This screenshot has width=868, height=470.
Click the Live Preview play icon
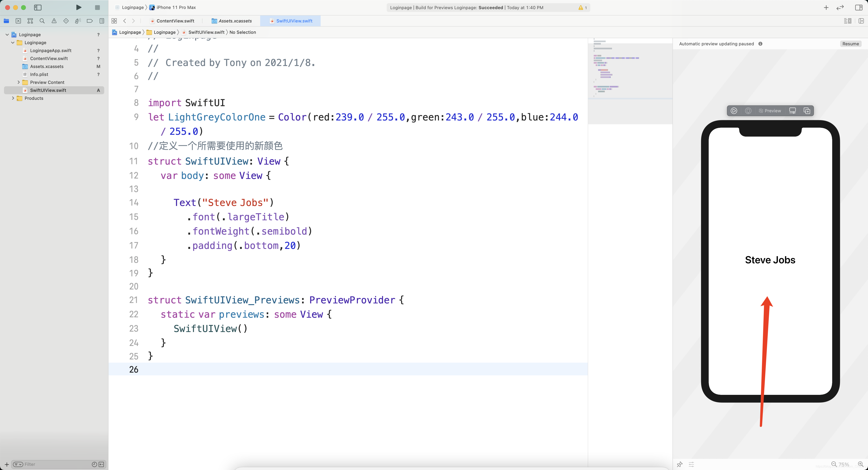pos(734,111)
